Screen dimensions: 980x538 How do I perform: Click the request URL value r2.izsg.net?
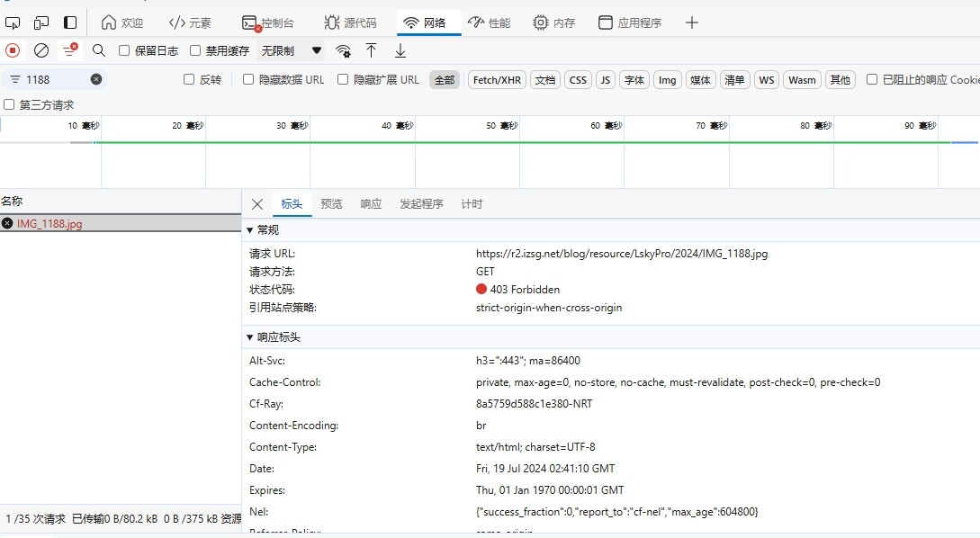coord(622,254)
